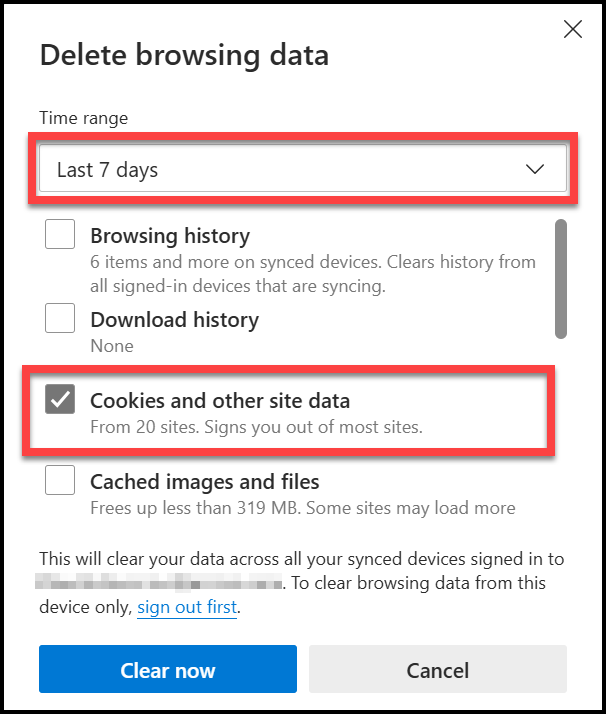Image resolution: width=606 pixels, height=714 pixels.
Task: Uncheck the Cookies and other site data checkbox
Action: coord(60,401)
